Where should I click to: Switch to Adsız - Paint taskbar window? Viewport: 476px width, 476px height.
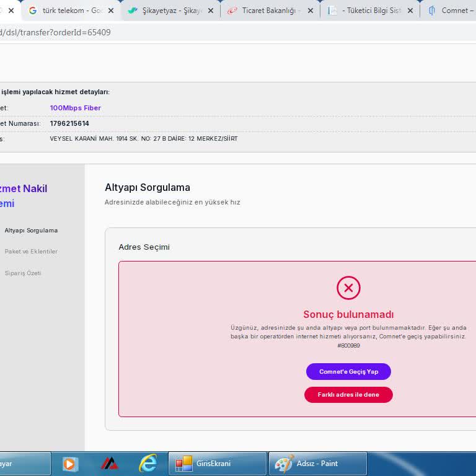point(318,464)
